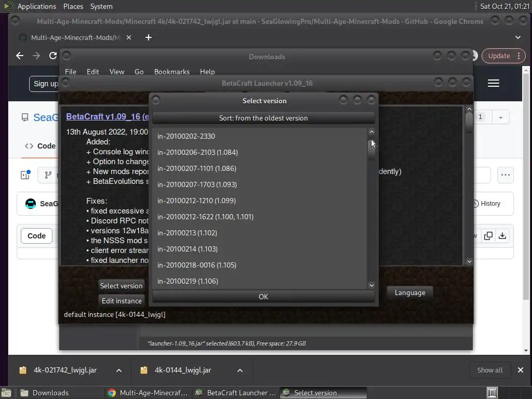Image resolution: width=532 pixels, height=399 pixels.
Task: Copy raw file icon on GitHub
Action: 488,236
